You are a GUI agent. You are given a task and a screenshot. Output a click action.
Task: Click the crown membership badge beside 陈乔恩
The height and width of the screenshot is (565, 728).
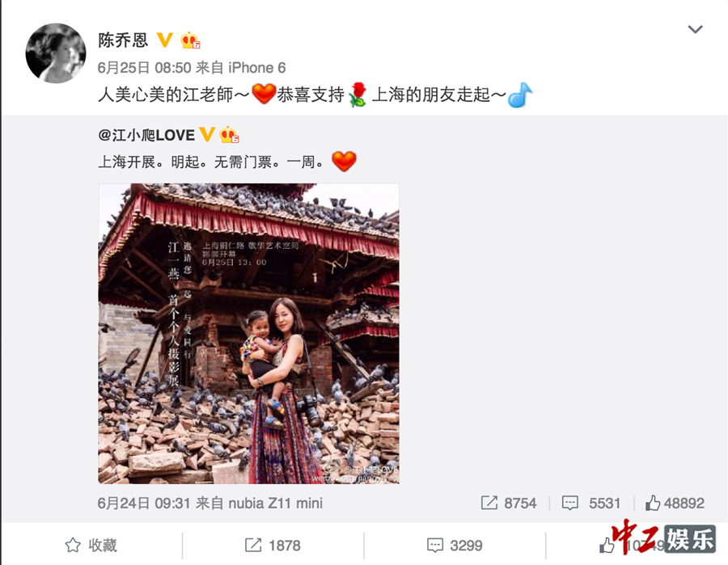click(x=190, y=40)
